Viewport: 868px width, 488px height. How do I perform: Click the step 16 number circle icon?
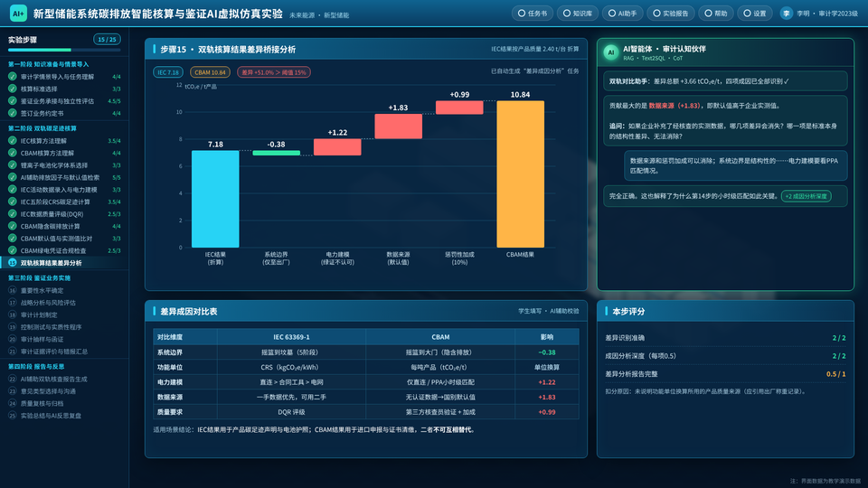tap(12, 290)
